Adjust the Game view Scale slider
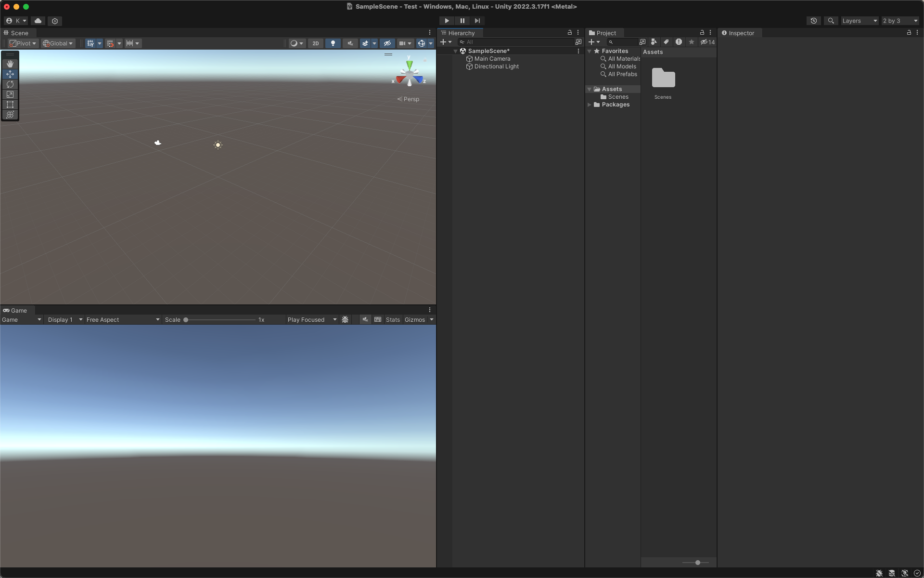Image resolution: width=924 pixels, height=578 pixels. pos(186,320)
